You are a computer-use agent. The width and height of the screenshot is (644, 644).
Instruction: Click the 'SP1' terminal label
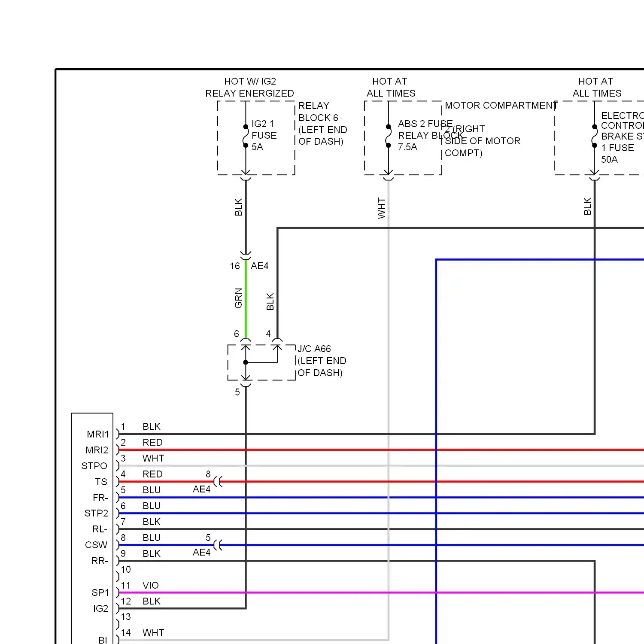pos(100,593)
